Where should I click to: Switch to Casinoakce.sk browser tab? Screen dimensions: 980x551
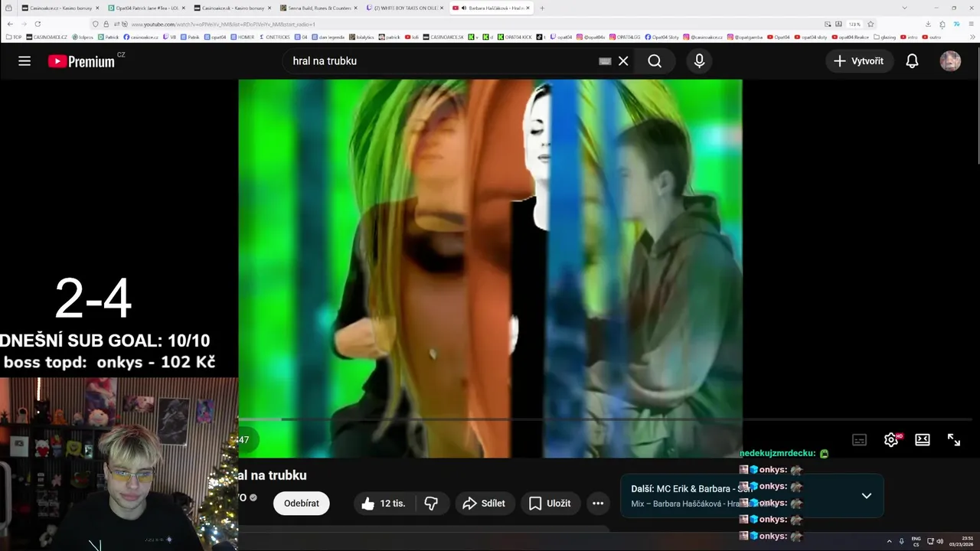tap(232, 8)
